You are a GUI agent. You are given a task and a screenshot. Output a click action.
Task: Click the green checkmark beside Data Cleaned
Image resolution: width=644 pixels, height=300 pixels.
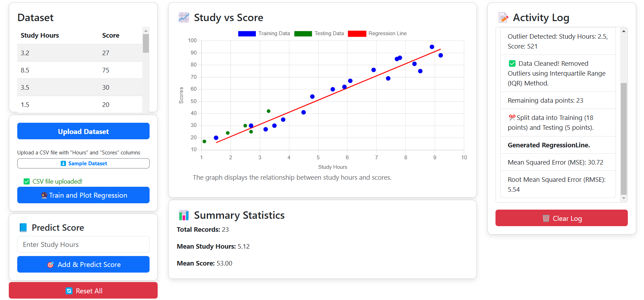512,64
